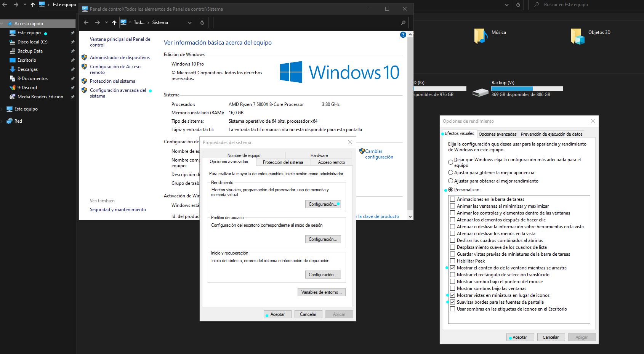Click the up arrow in the Sistema window

[114, 23]
